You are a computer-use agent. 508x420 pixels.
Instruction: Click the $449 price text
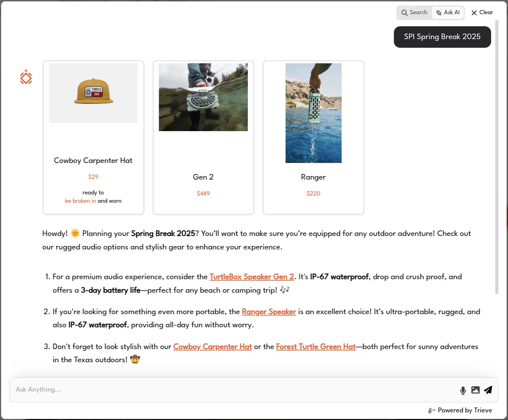pos(203,193)
